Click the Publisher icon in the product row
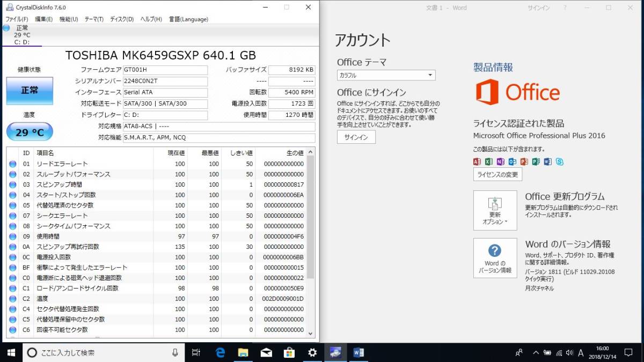This screenshot has height=362, width=644. (x=536, y=161)
